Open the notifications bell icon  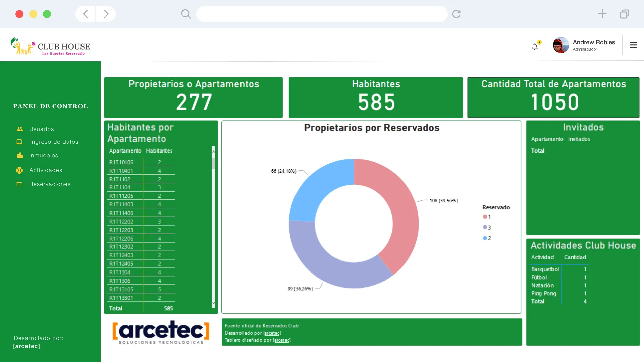[x=535, y=47]
